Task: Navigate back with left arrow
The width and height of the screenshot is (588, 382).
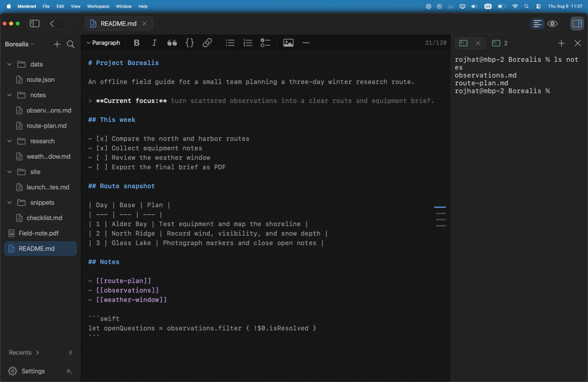Action: click(52, 24)
